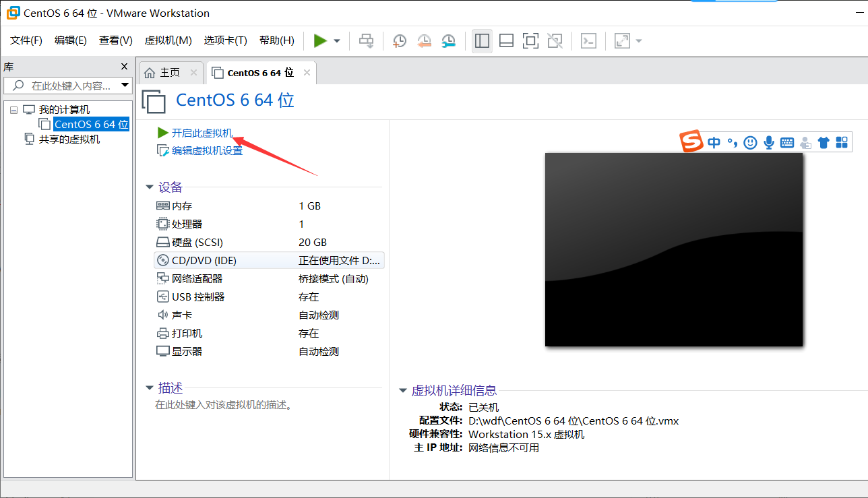
Task: Click the 20 GB hard disk value
Action: click(x=313, y=243)
